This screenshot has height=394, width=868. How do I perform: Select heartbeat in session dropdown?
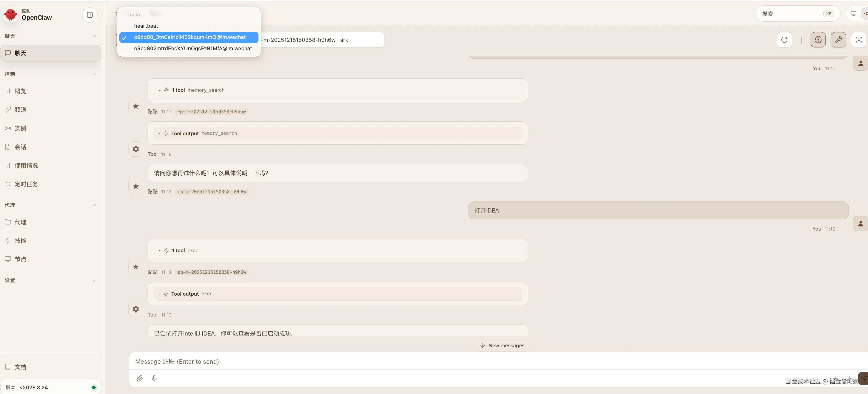[x=146, y=26]
